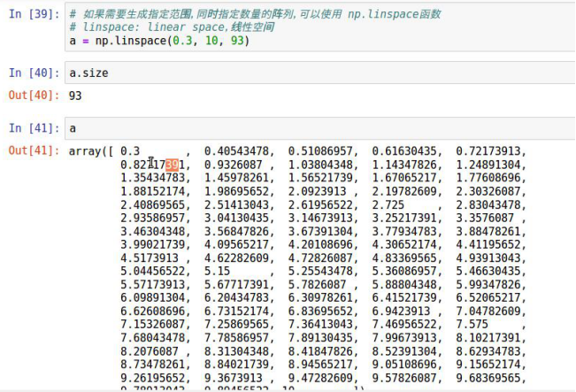Screen dimensions: 576x392
Task: Click the array value 1.77608696
Action: 488,178
